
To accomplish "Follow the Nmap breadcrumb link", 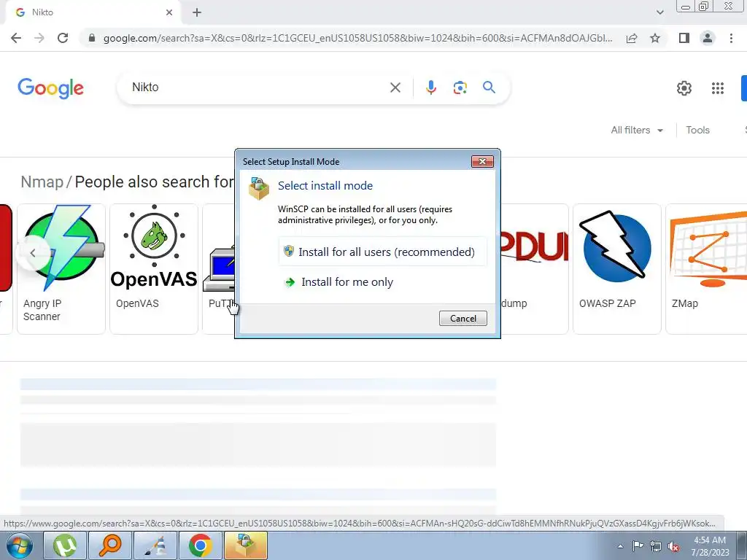I will tap(42, 182).
